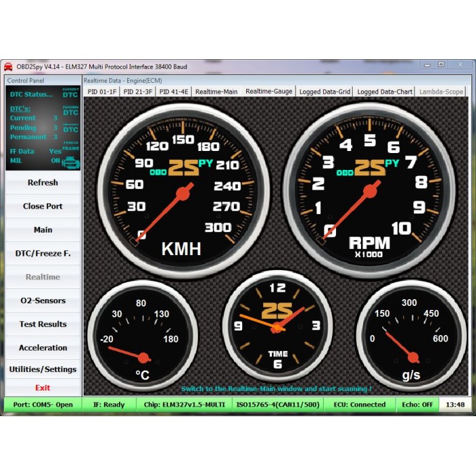Click the red car app icon in title bar
This screenshot has width=476, height=476.
tap(8, 67)
